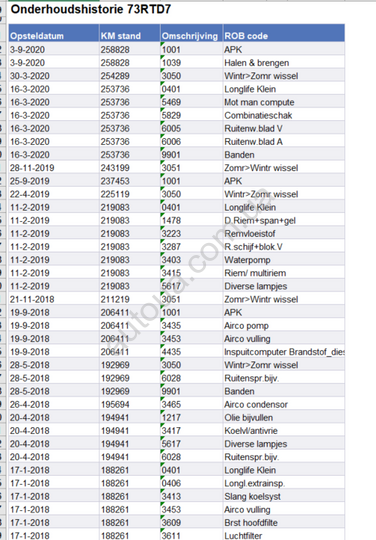The height and width of the screenshot is (540, 376).
Task: Select the date cell '22-4-2019'
Action: click(54, 194)
